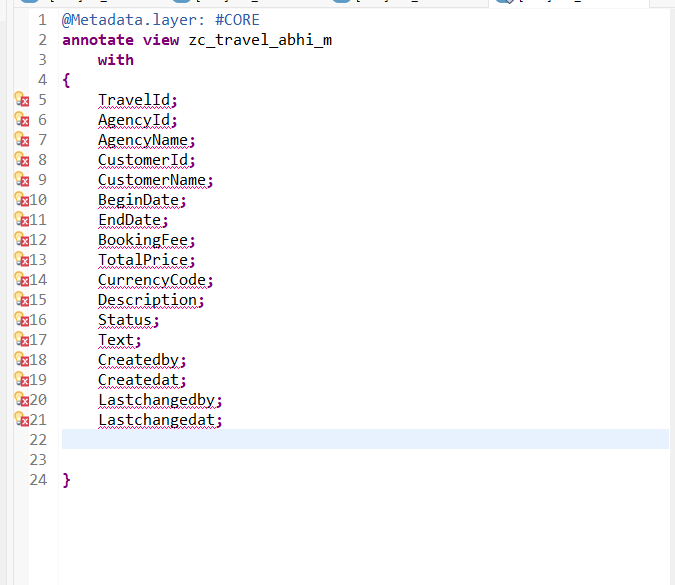
Task: Click the error quick-fix marker on line 18
Action: coord(22,359)
